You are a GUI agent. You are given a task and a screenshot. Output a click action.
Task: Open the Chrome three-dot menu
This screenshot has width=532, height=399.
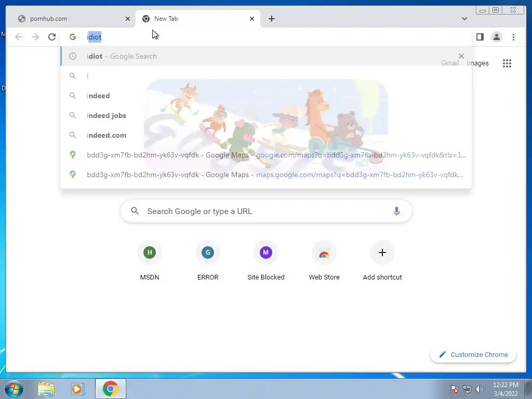pyautogui.click(x=513, y=37)
